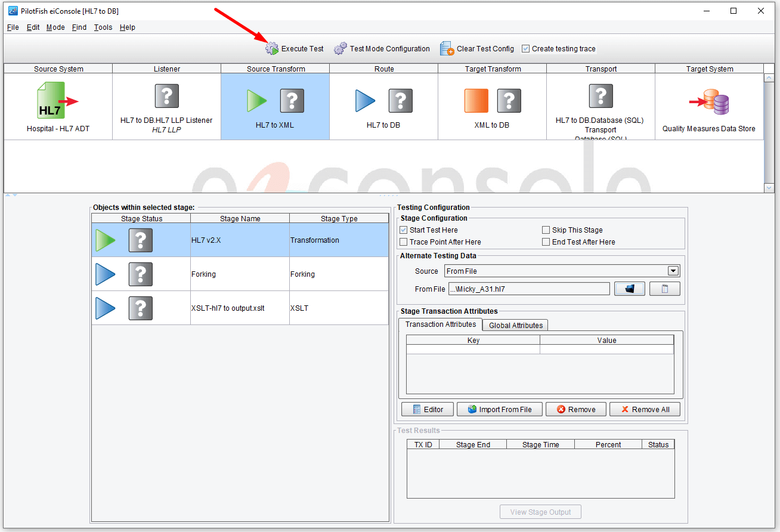The width and height of the screenshot is (780, 532).
Task: Click green play arrow in HL7 v2.X row
Action: click(x=106, y=240)
